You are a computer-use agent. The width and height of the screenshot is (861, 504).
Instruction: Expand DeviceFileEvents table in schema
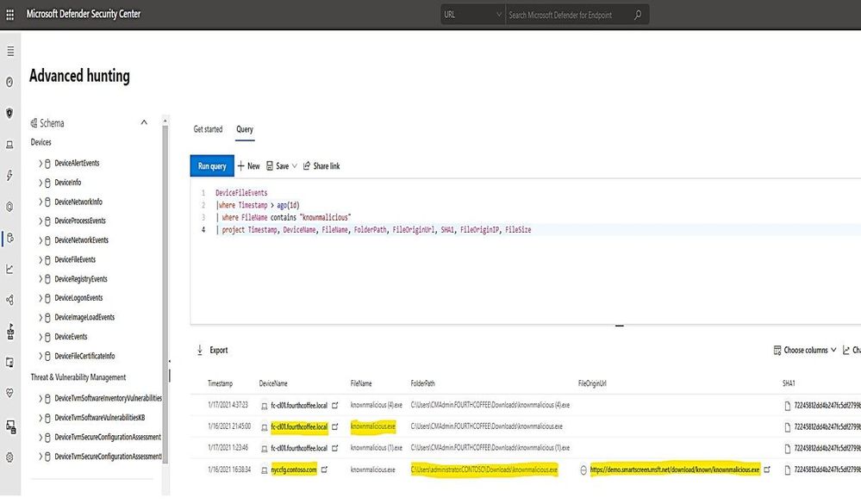click(x=41, y=259)
